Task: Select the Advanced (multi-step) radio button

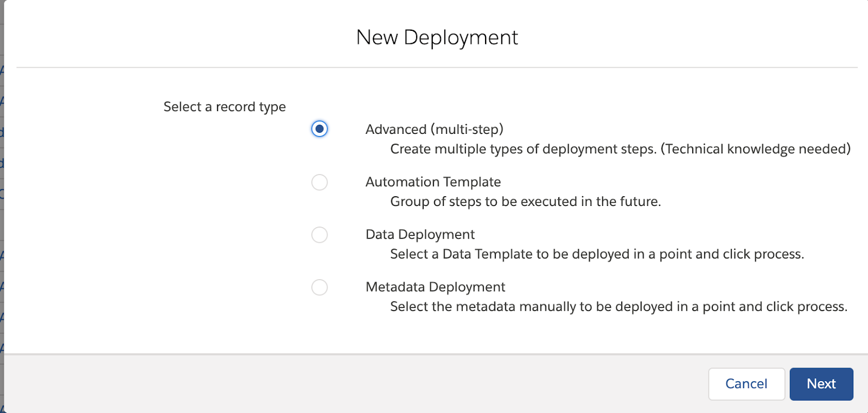Action: pyautogui.click(x=320, y=129)
